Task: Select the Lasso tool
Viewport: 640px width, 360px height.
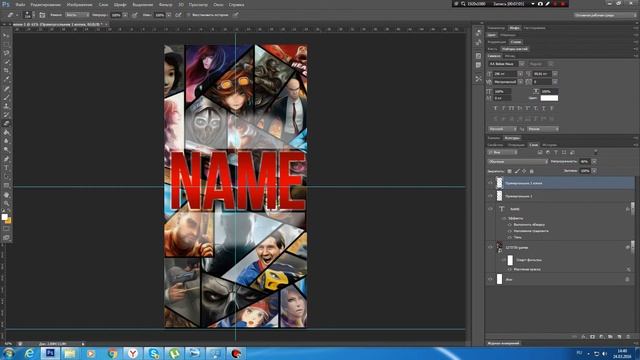Action: coord(6,53)
